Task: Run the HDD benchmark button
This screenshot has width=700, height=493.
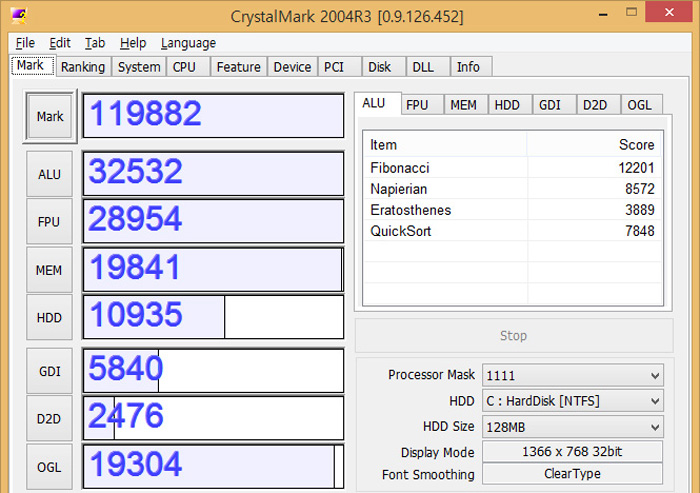Action: 49,318
